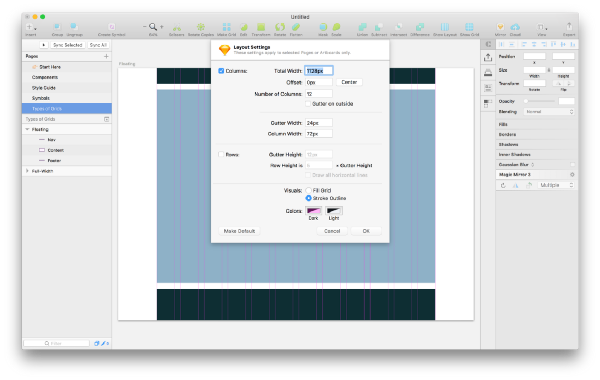Select the Transform tool

(261, 27)
